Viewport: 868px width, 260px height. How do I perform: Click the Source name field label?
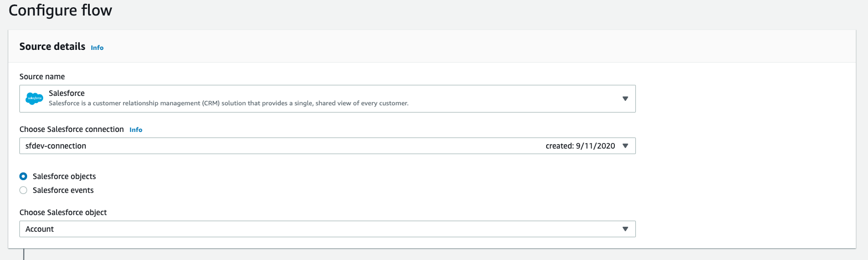point(42,77)
